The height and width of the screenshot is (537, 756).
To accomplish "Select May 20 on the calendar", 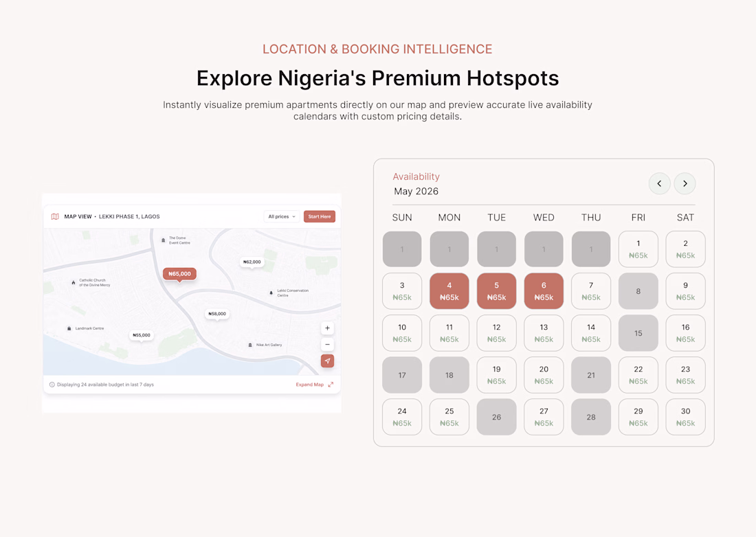I will point(544,375).
